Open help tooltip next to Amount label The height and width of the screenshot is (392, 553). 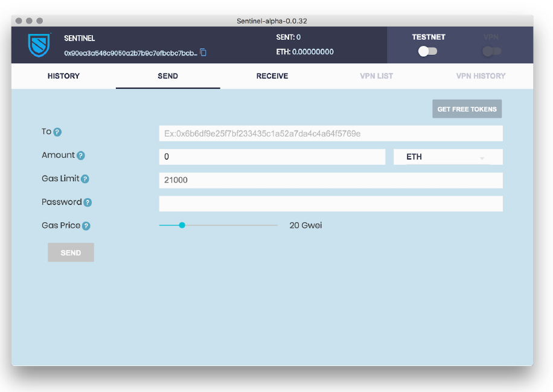(81, 156)
